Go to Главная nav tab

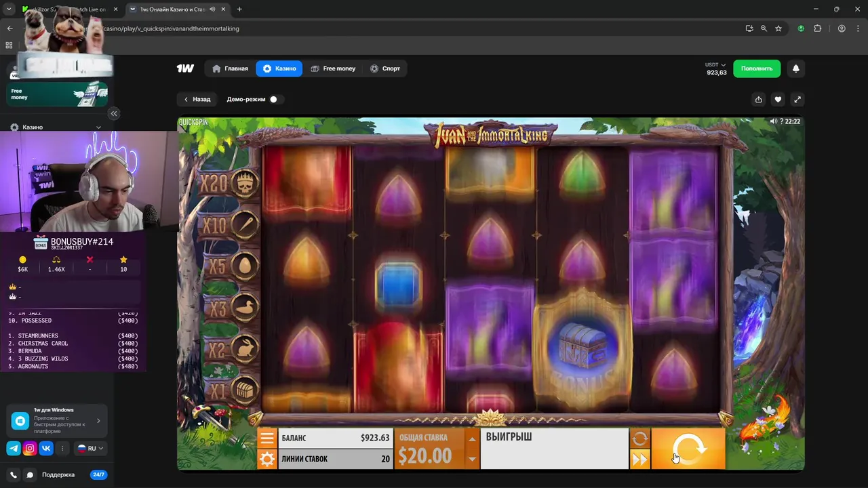pyautogui.click(x=230, y=68)
